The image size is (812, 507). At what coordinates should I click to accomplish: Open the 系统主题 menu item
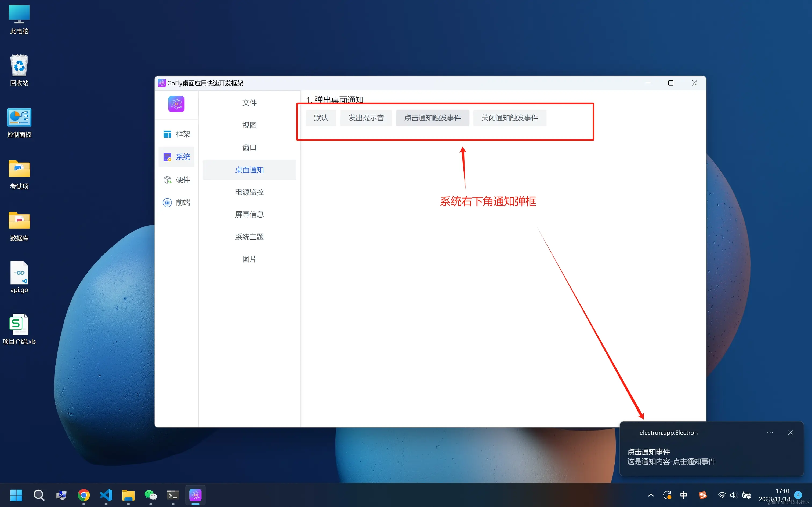tap(249, 237)
